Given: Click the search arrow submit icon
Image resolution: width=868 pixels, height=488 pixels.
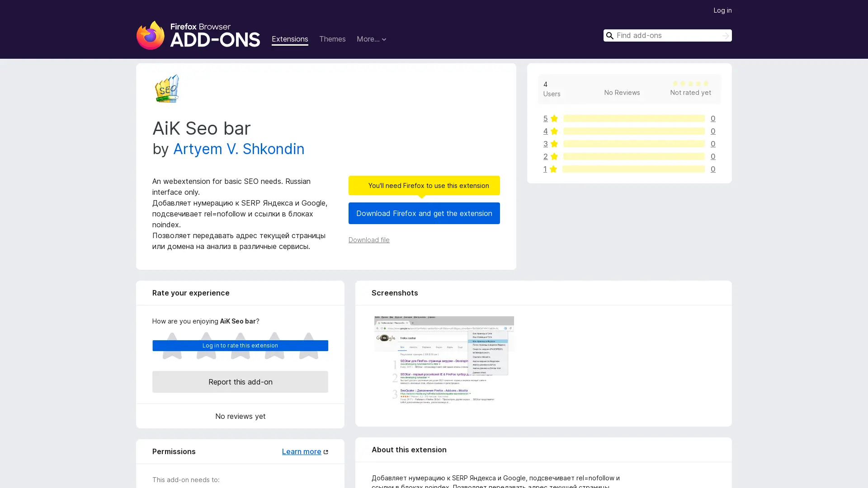Looking at the screenshot, I should pos(725,36).
